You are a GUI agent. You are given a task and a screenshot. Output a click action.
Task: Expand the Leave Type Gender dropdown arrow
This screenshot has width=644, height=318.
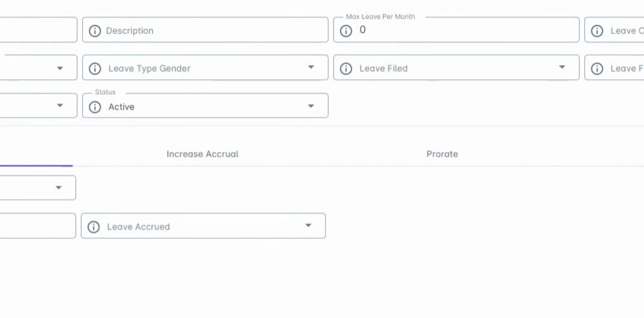point(311,67)
